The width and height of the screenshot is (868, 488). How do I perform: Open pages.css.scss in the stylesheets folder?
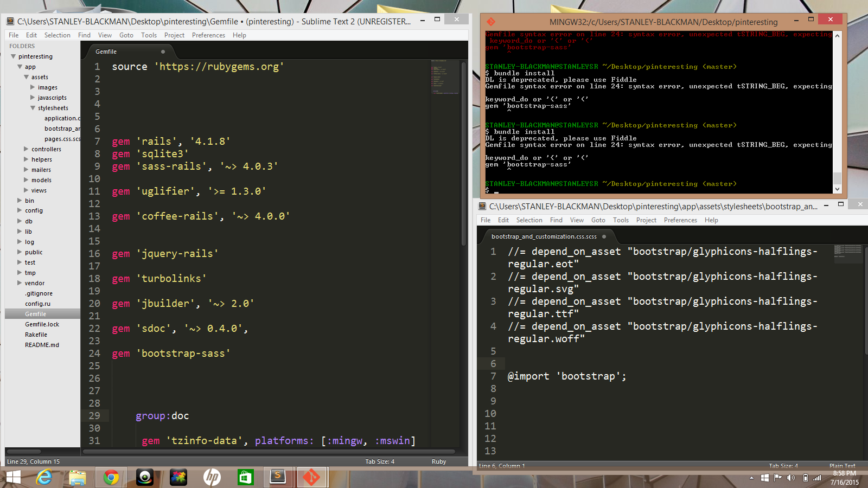[x=62, y=139]
